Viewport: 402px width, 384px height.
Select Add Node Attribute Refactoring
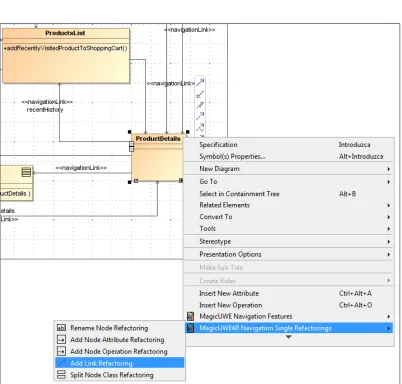(120, 340)
